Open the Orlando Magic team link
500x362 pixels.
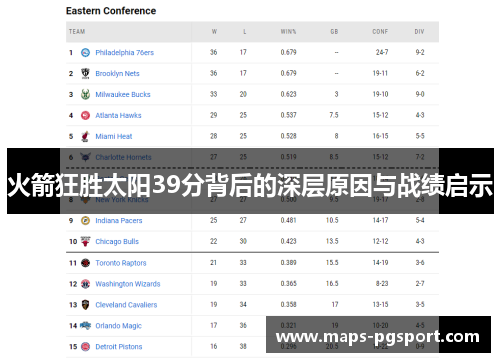coord(118,326)
